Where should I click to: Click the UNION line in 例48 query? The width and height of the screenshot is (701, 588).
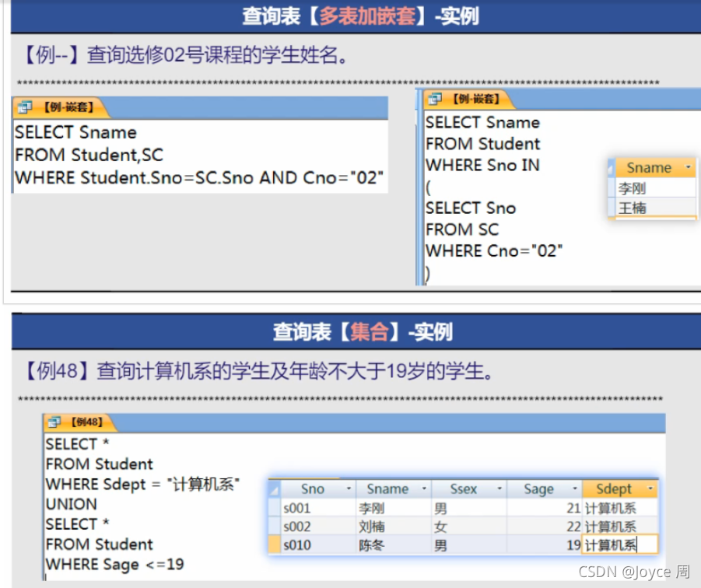71,504
